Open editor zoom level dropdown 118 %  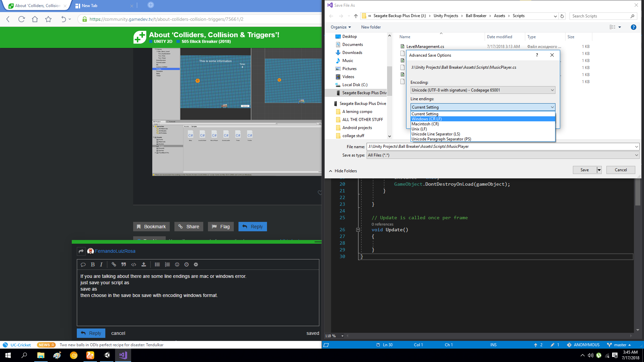(342, 336)
